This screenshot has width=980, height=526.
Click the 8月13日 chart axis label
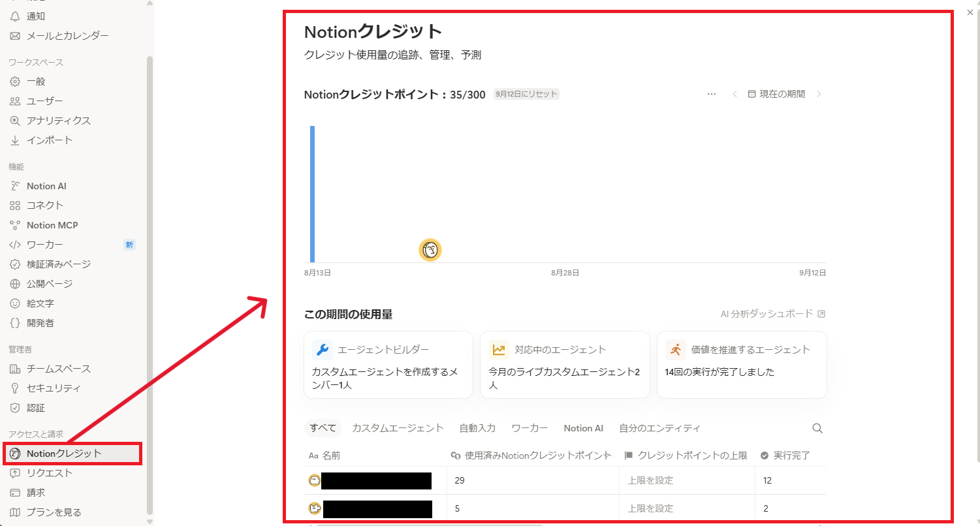[x=318, y=273]
